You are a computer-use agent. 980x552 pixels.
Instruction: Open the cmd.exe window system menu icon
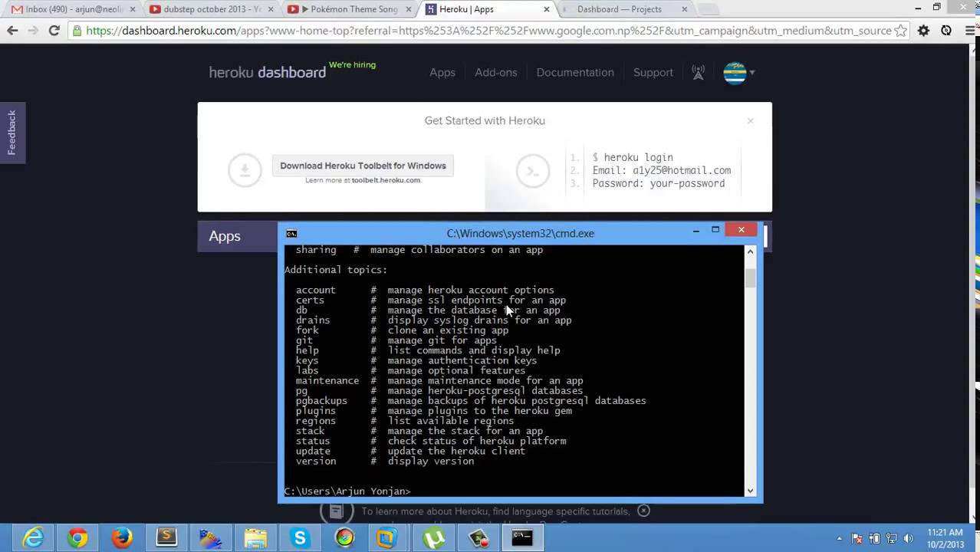pos(291,233)
